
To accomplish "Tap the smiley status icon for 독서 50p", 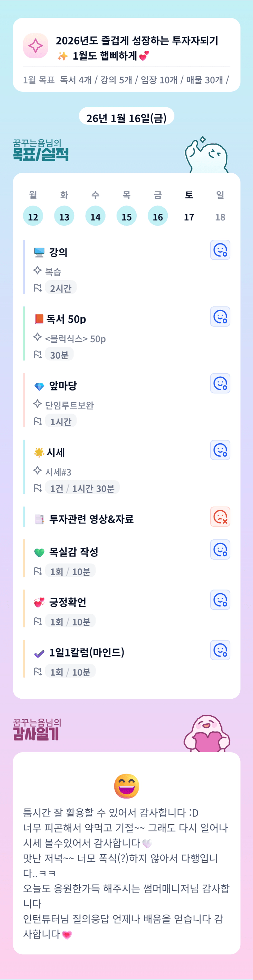I will (x=220, y=316).
